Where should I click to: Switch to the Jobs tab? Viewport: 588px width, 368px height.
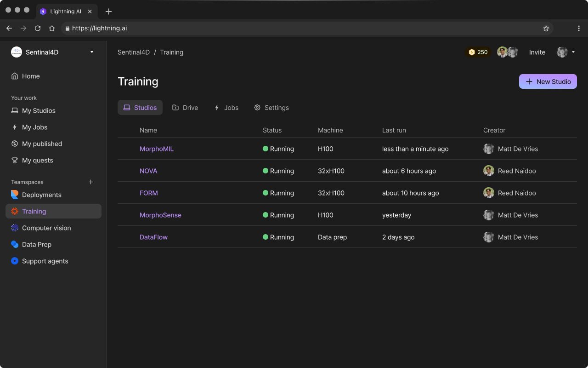(x=226, y=108)
